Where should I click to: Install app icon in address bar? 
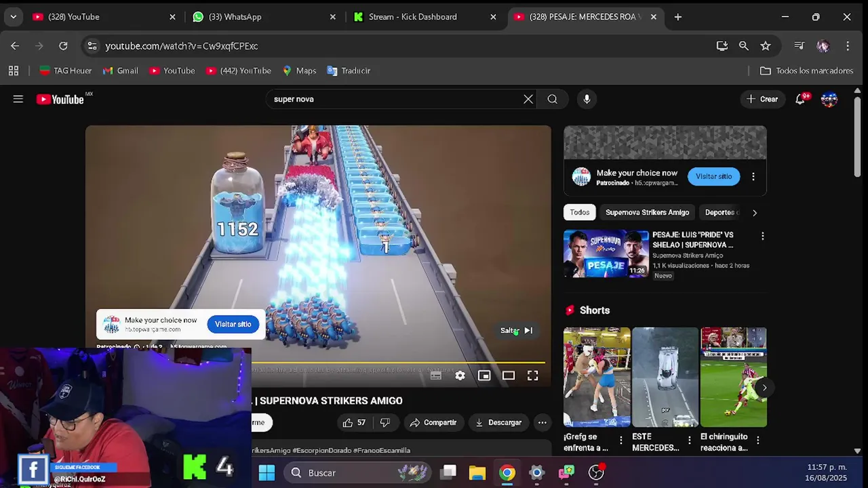722,45
